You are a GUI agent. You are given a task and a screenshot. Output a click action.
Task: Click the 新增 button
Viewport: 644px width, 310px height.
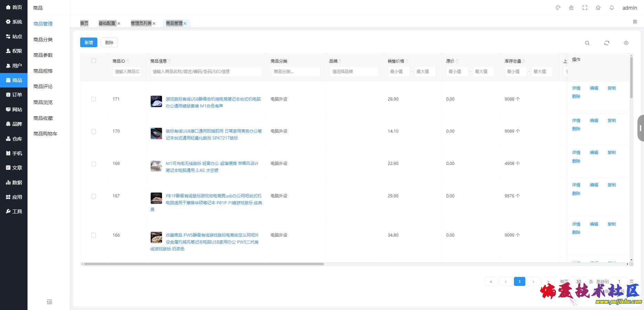click(89, 42)
